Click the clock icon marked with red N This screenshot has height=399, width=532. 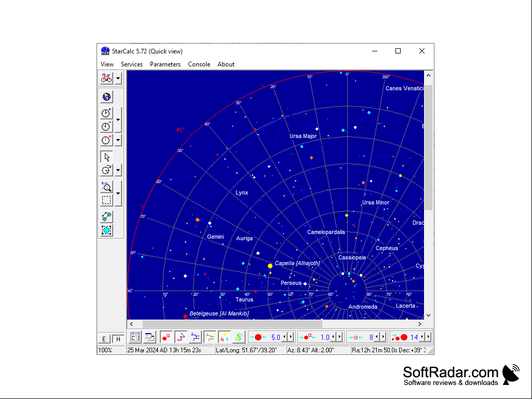pyautogui.click(x=106, y=140)
